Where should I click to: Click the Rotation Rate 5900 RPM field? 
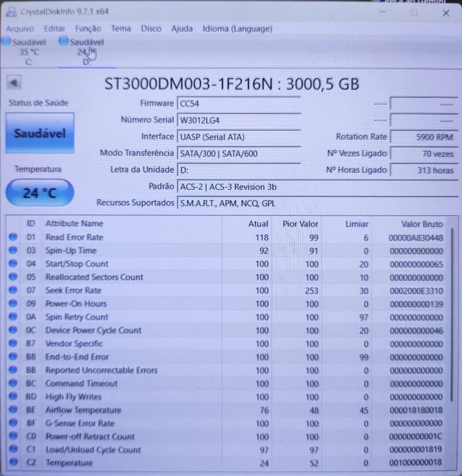[x=424, y=137]
